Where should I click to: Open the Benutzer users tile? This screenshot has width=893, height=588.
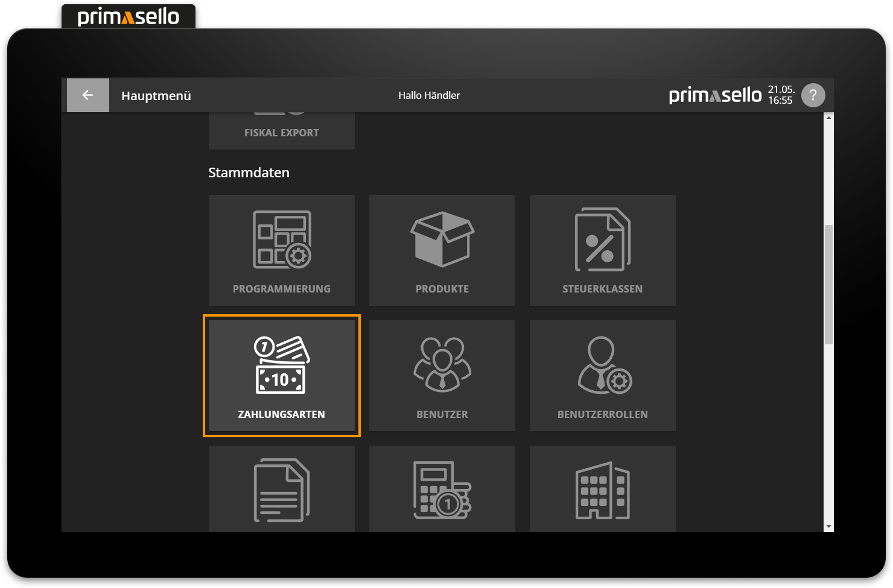[x=442, y=375]
